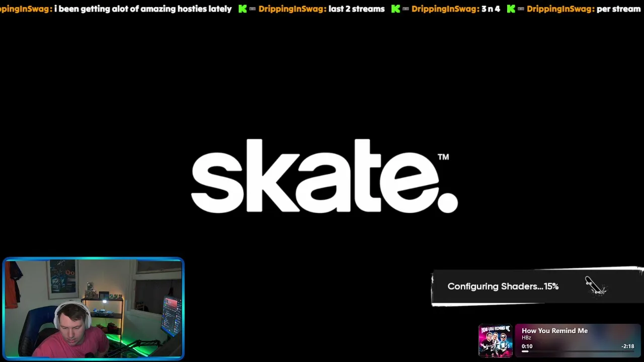The image size is (644, 362).
Task: Click the DrippingInSwag username before '3 n 4'
Action: pyautogui.click(x=444, y=9)
